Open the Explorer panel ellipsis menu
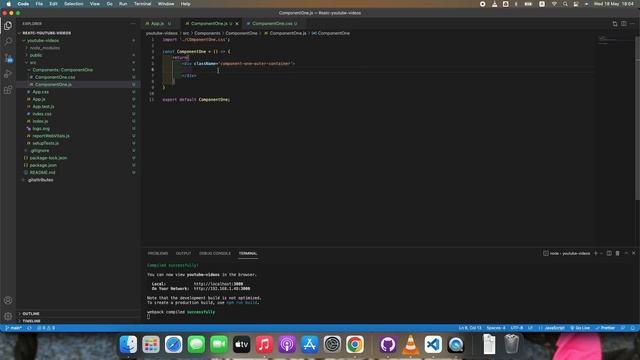This screenshot has height=360, width=640. click(x=133, y=24)
